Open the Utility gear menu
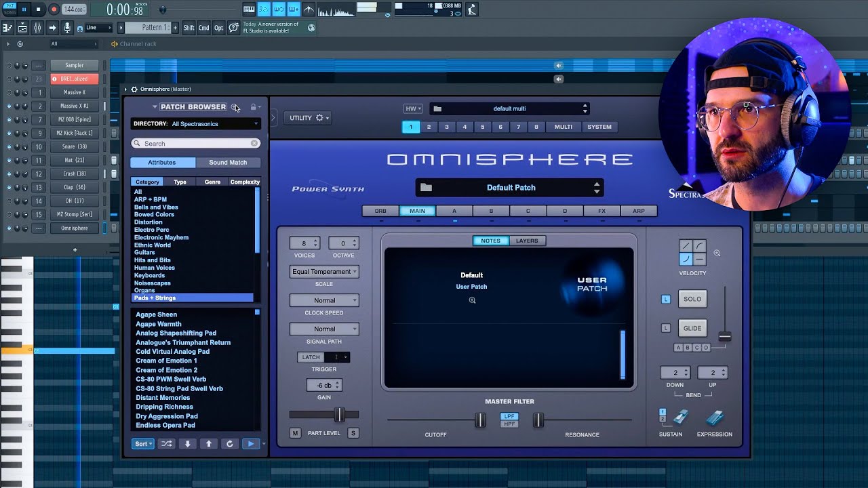 pyautogui.click(x=309, y=118)
